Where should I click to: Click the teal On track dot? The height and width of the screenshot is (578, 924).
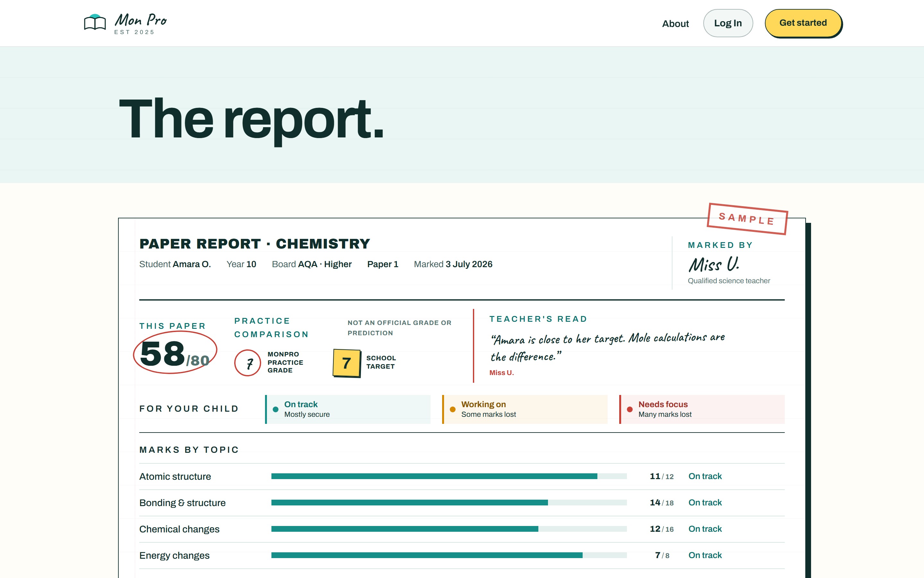click(x=276, y=409)
